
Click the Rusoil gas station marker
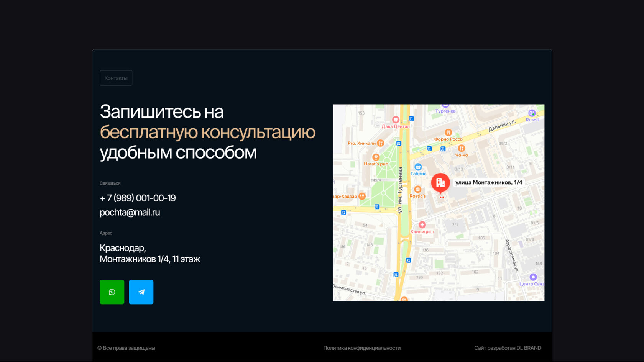[532, 113]
